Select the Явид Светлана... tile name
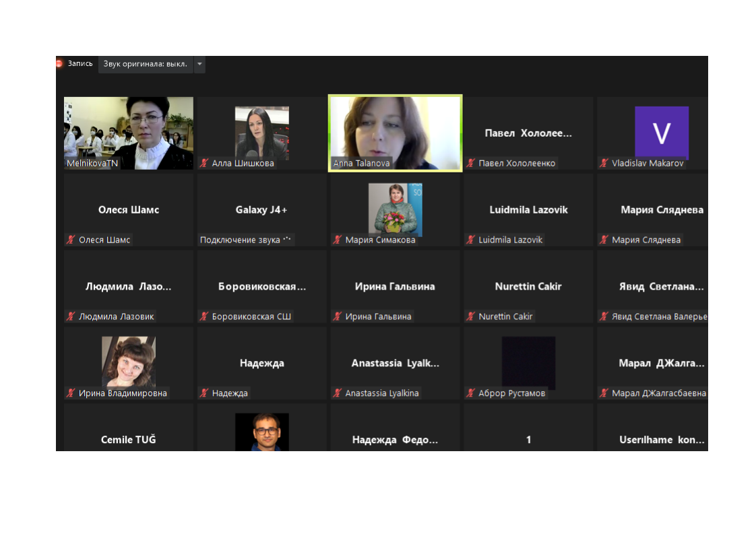Screen dimensions: 756x534 tap(662, 286)
